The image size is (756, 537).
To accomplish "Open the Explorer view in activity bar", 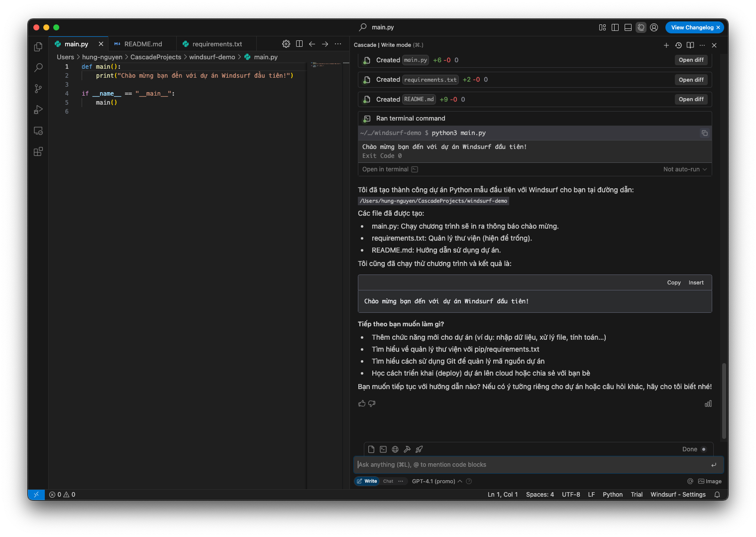I will coord(38,47).
